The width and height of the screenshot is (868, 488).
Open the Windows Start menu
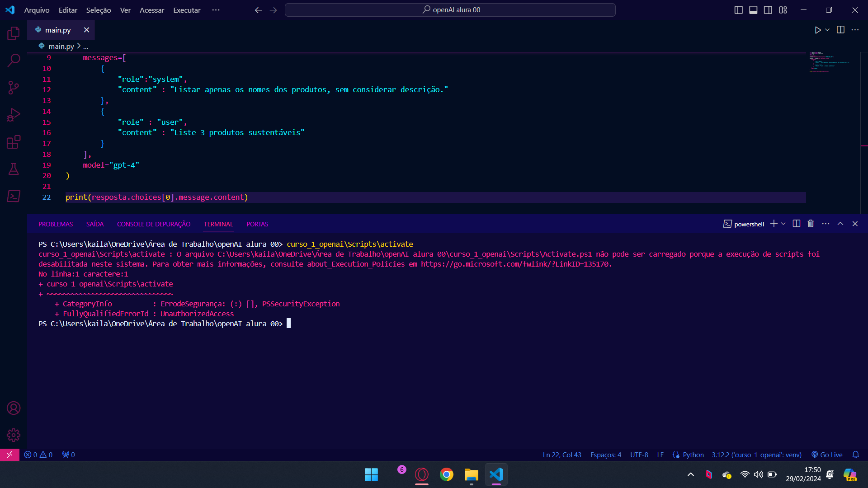371,474
